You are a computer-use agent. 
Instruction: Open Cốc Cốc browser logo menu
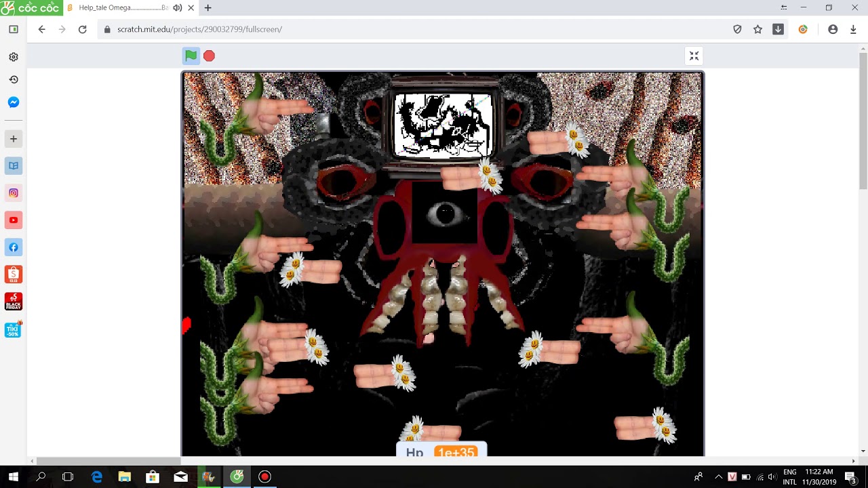(x=31, y=7)
